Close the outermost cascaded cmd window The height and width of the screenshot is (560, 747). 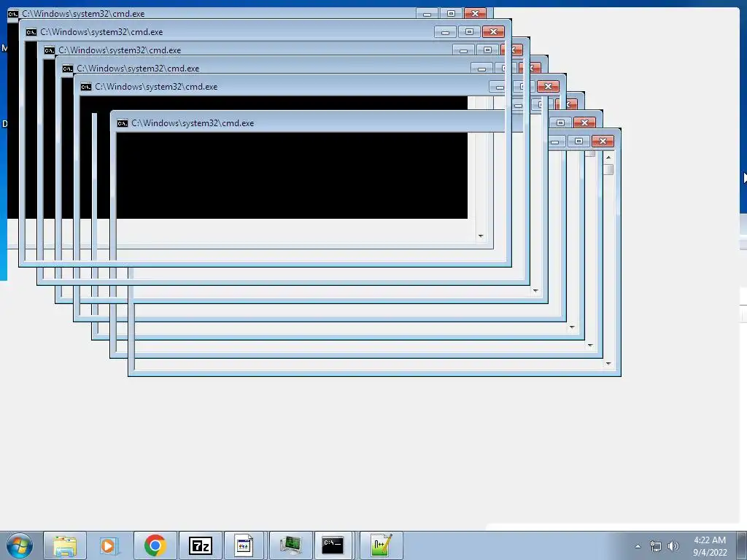point(603,141)
